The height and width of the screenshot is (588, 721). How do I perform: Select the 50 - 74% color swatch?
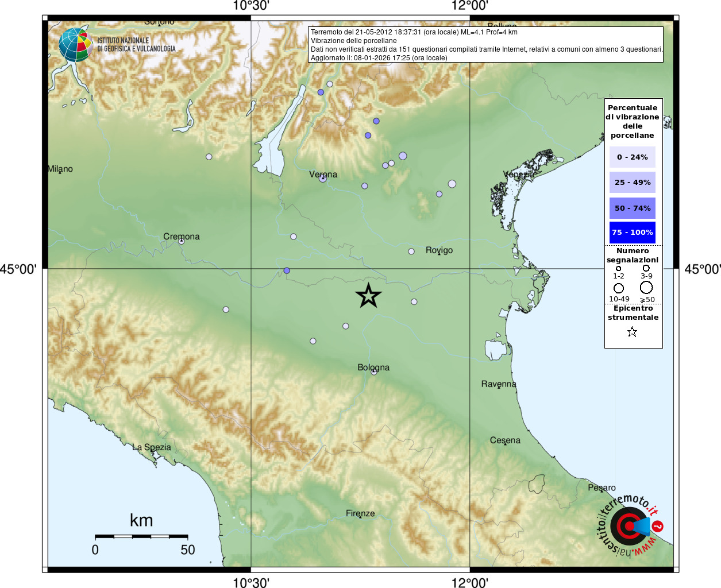point(632,208)
